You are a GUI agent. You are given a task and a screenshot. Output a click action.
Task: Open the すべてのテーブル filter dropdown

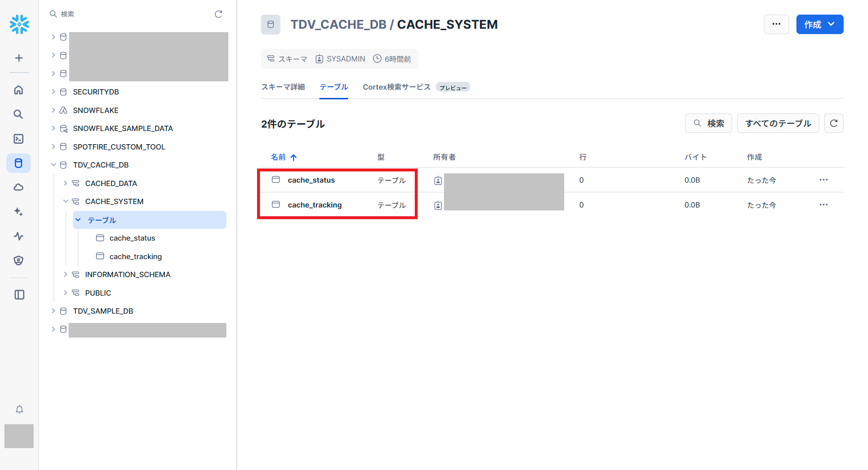pyautogui.click(x=778, y=123)
